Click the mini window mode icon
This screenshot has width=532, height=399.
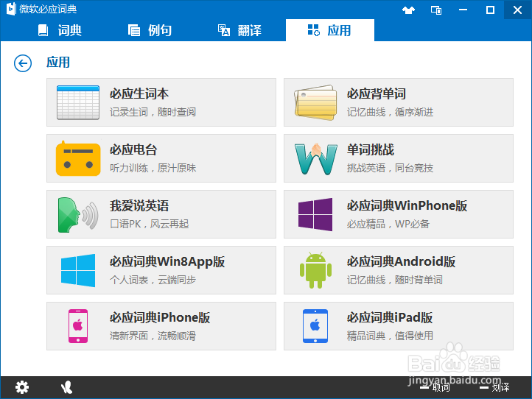point(436,10)
